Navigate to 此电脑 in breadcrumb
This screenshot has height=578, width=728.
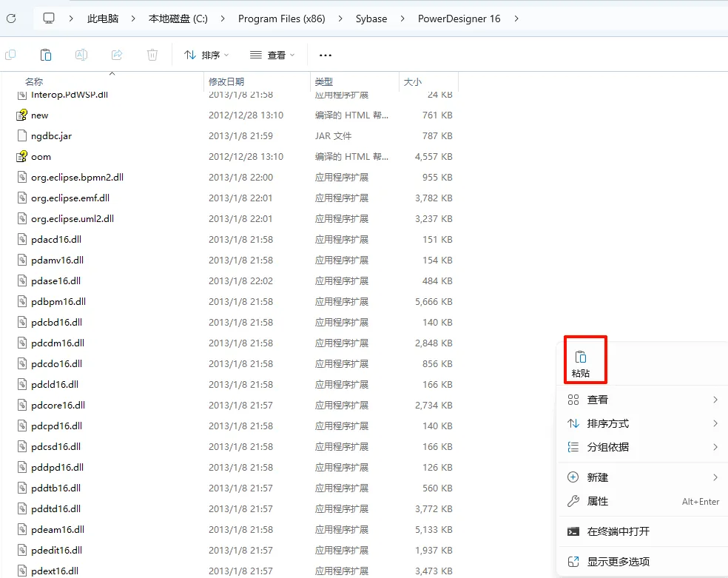[103, 19]
